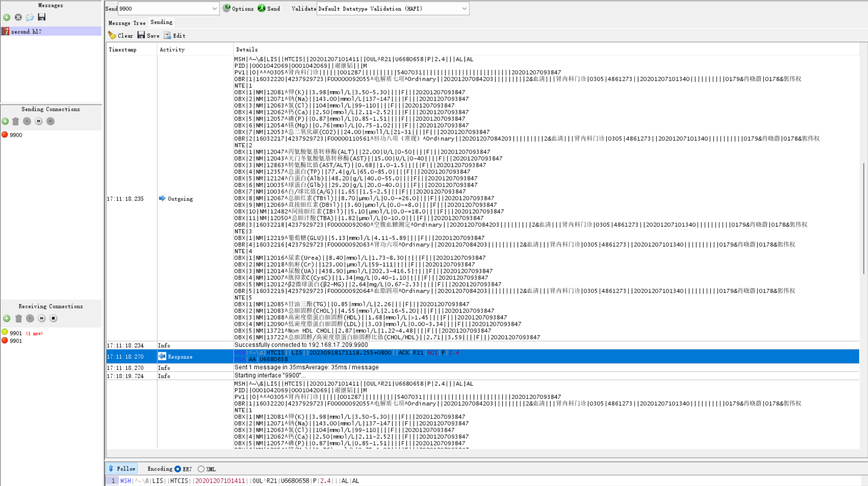Viewport: 868px width, 486px height.
Task: Clear the sending activity log
Action: (x=121, y=35)
